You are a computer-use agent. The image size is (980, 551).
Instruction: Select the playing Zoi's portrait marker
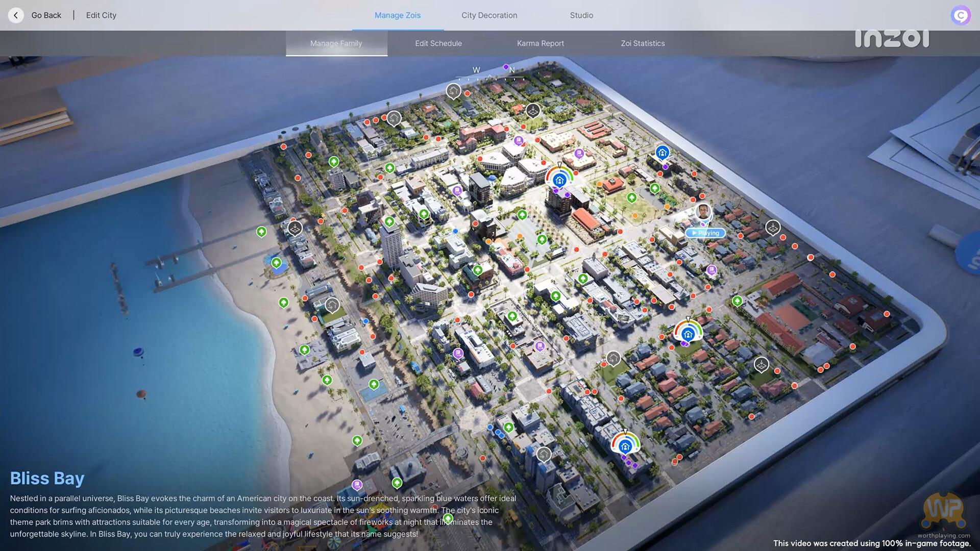703,212
